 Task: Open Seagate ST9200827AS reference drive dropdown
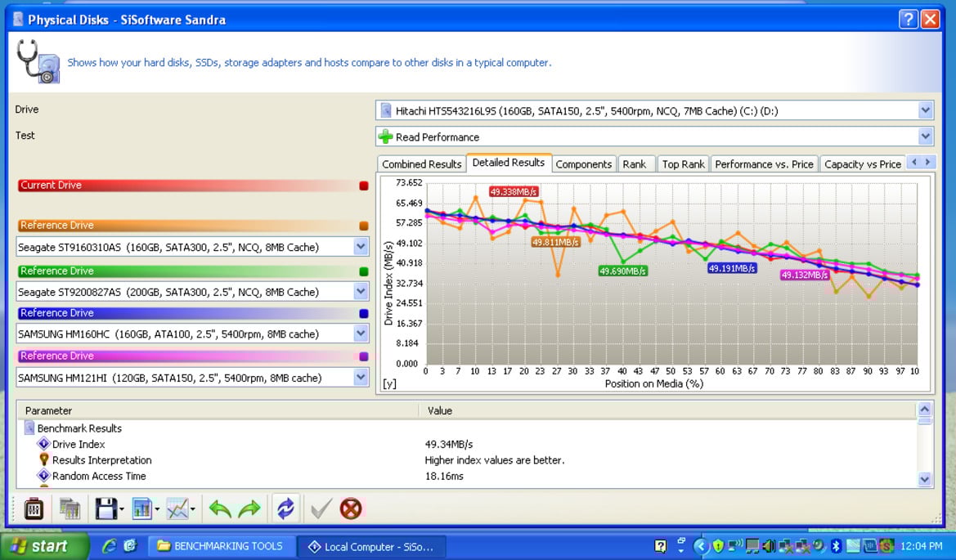361,292
